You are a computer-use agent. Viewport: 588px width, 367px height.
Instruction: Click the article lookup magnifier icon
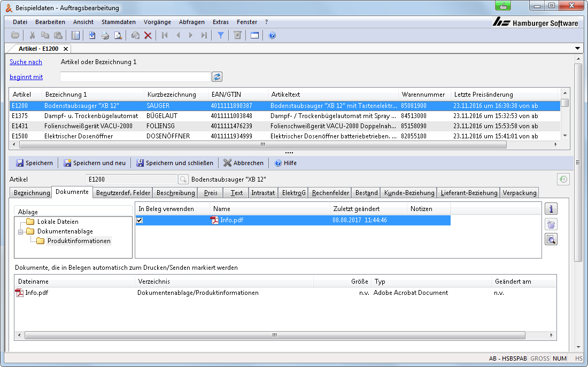(x=183, y=179)
